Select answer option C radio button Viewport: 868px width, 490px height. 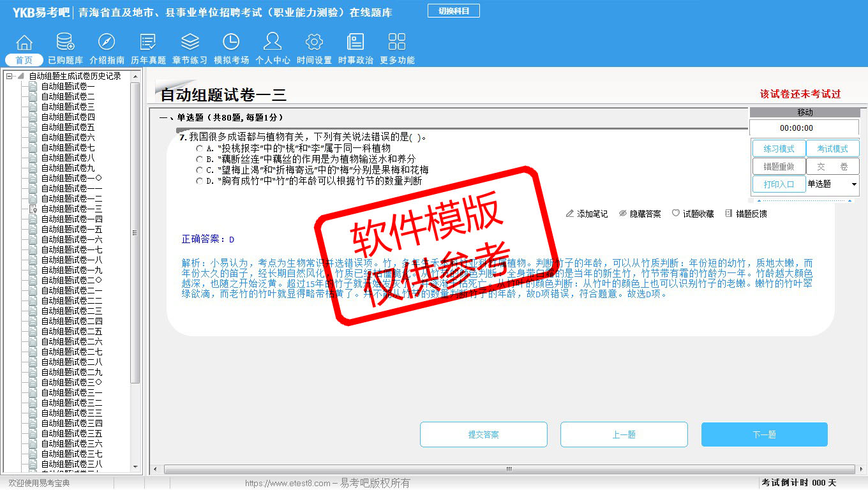tap(200, 170)
